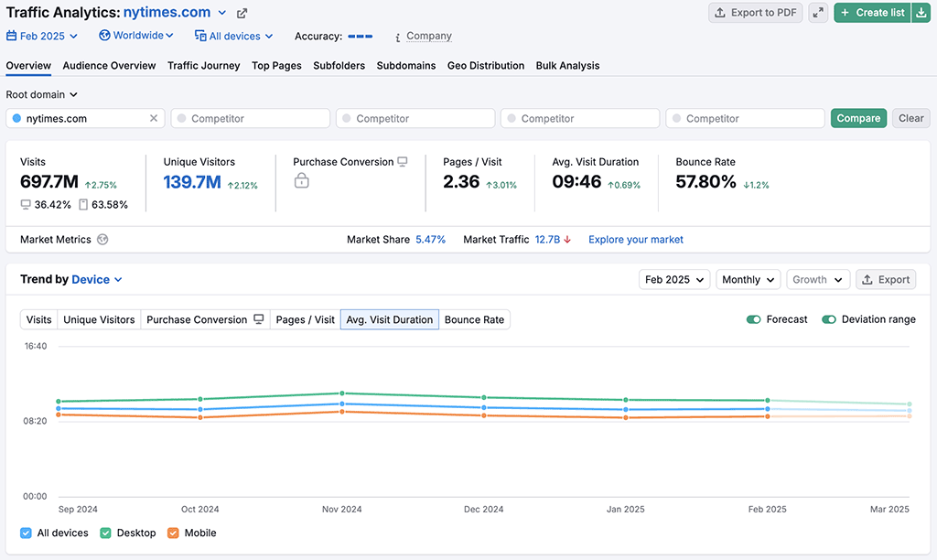
Task: Switch to the Subdomains tab
Action: (x=406, y=66)
